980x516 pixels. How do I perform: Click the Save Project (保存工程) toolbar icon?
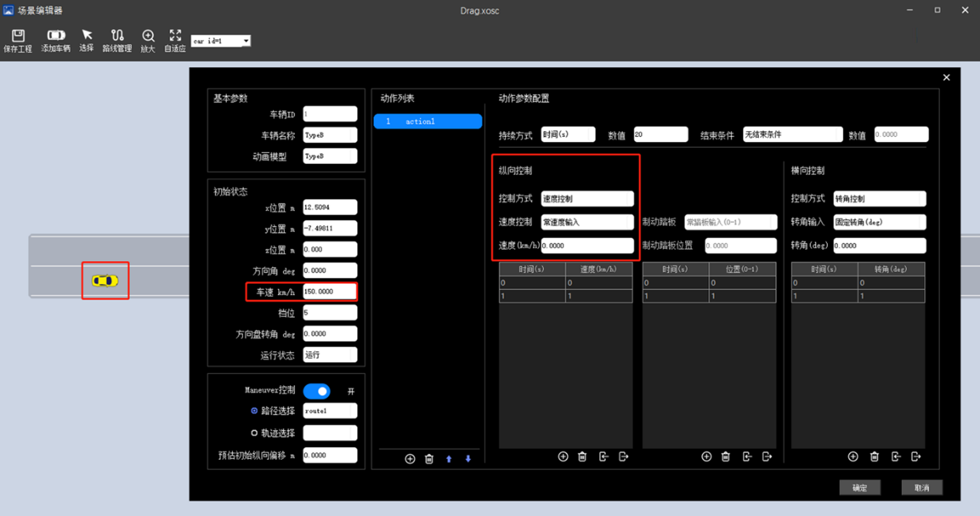(18, 40)
